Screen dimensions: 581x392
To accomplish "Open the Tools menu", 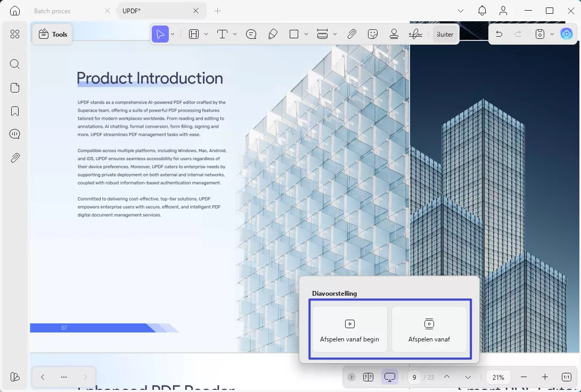I will click(x=53, y=34).
